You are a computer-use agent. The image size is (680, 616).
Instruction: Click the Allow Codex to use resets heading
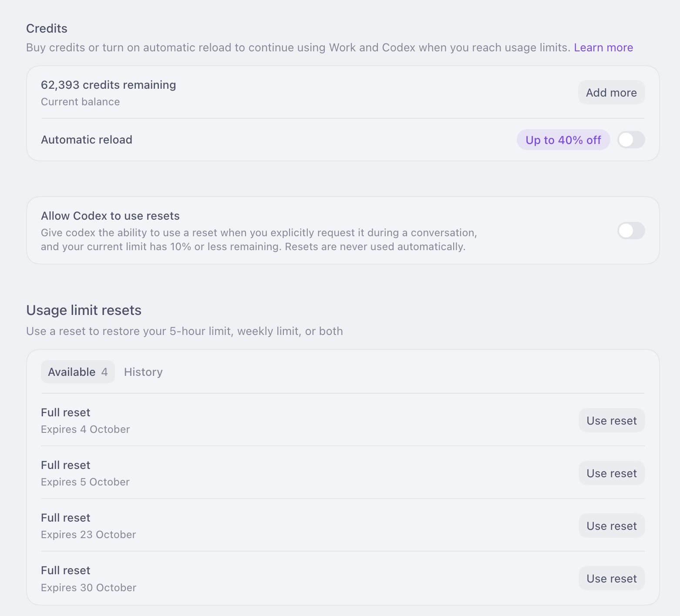point(110,216)
